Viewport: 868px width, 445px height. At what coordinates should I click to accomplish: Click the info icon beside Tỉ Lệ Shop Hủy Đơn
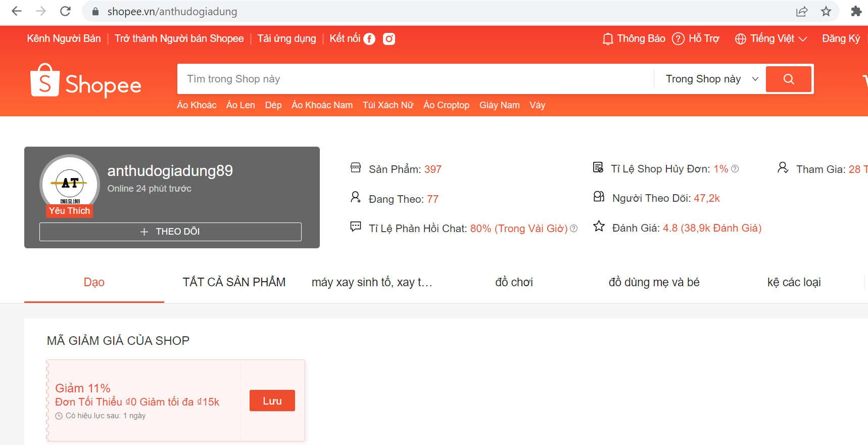[x=735, y=169]
